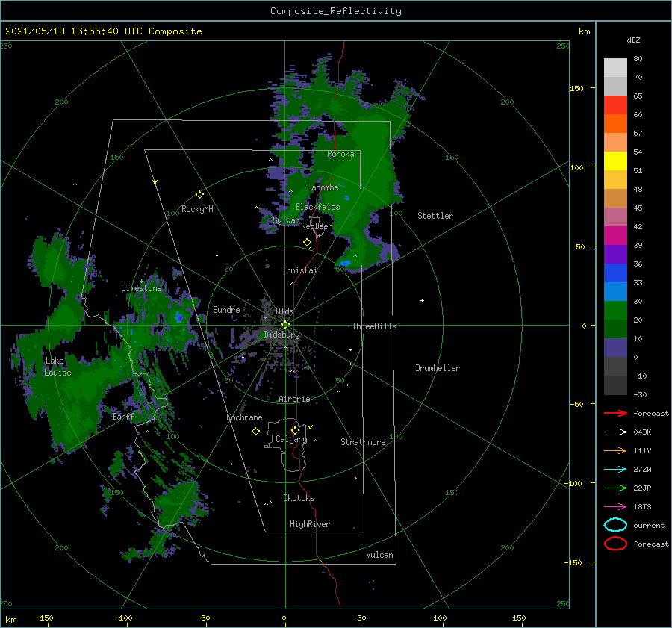Image resolution: width=672 pixels, height=628 pixels.
Task: Select the white 04DK arrow legend icon
Action: pos(615,432)
